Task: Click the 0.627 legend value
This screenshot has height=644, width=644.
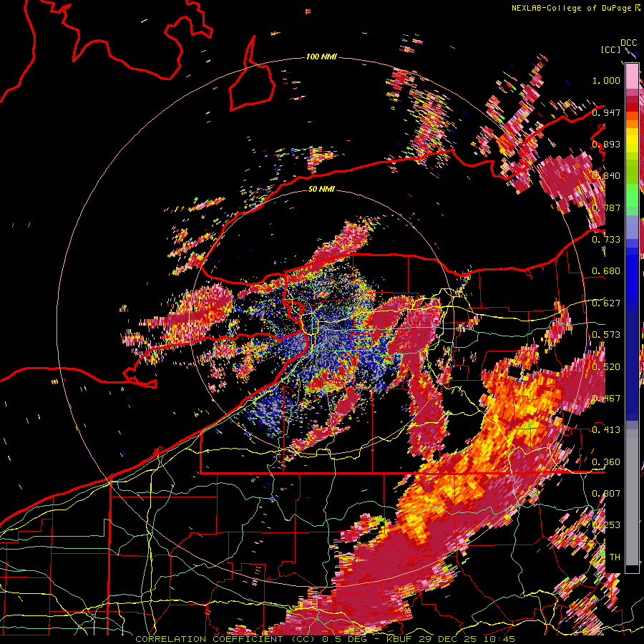Action: coord(606,303)
